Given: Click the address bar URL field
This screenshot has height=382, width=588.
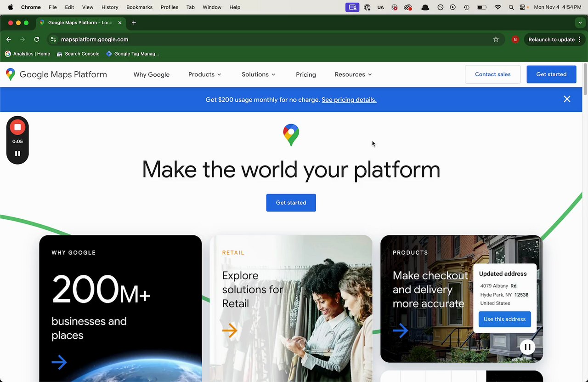Looking at the screenshot, I should 276,40.
